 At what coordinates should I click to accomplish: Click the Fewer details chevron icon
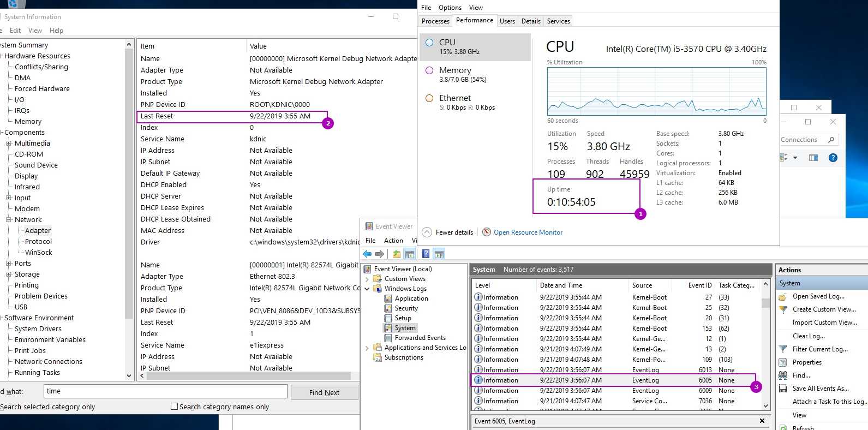pyautogui.click(x=427, y=232)
